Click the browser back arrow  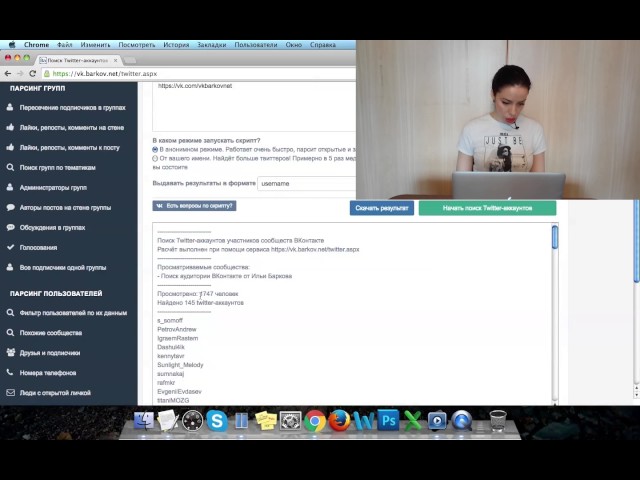point(8,73)
